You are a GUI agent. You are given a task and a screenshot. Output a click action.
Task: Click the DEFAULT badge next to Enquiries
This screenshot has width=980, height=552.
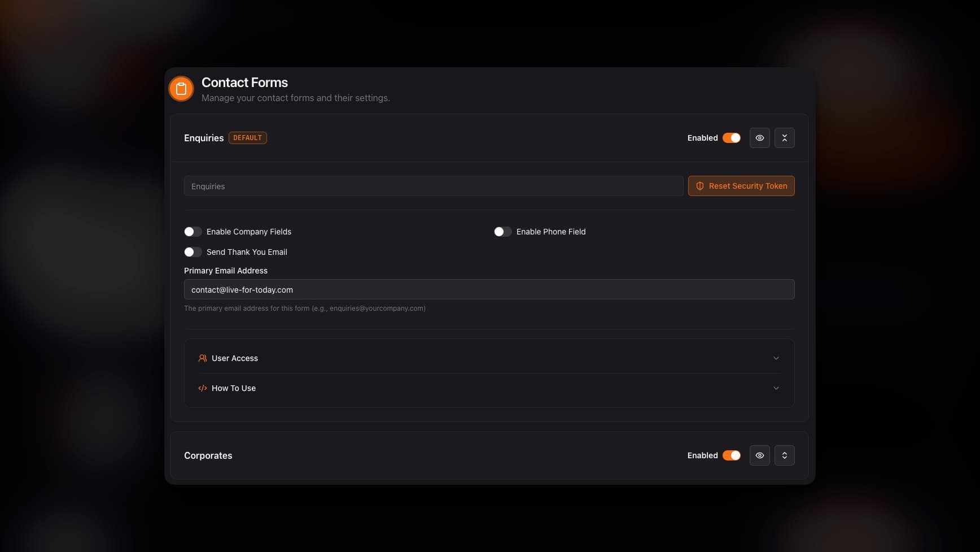click(x=247, y=138)
